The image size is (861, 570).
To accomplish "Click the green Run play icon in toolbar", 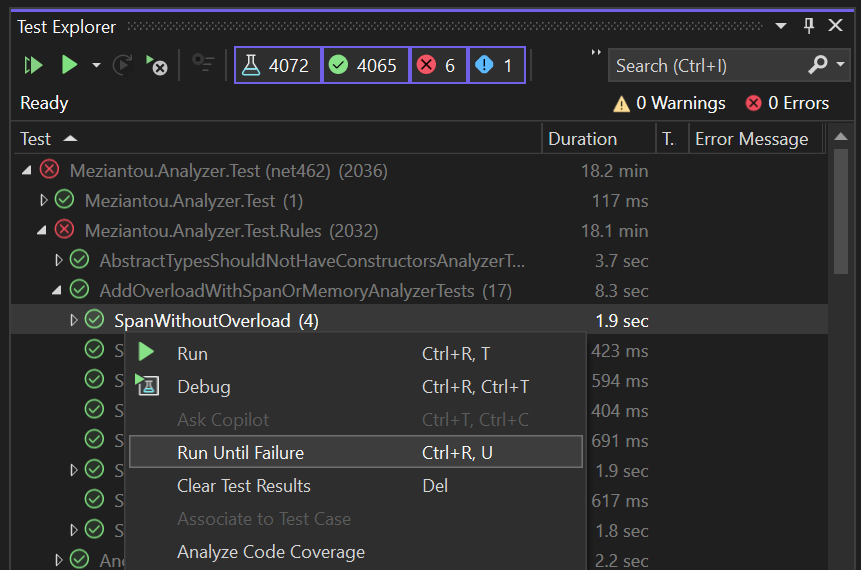I will pos(69,66).
